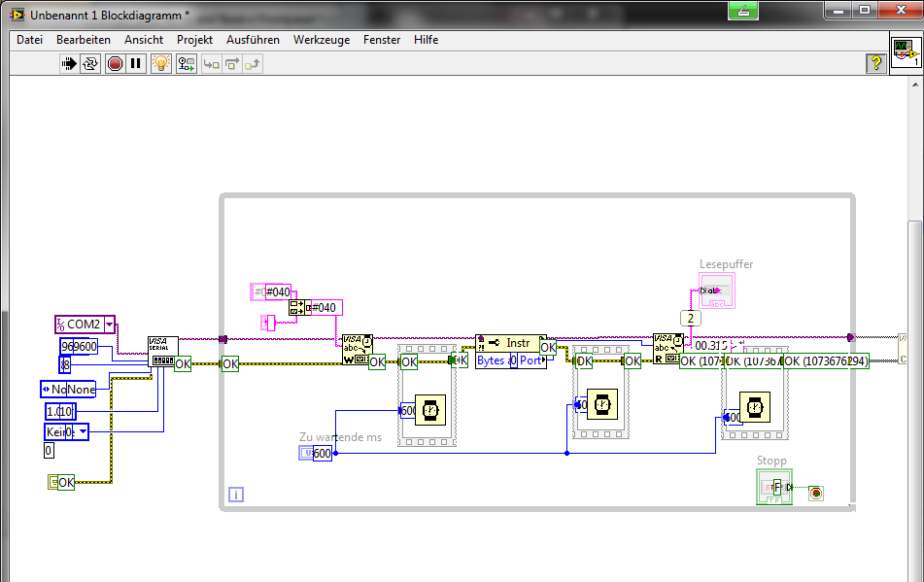Open the Kein flow control dropdown arrow
The height and width of the screenshot is (582, 924).
83,431
